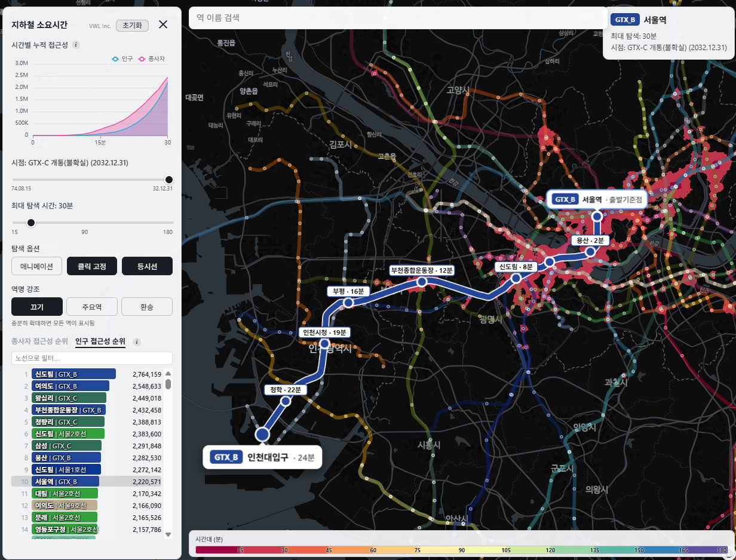Select rank 6 신도림 서울2호선 row
This screenshot has height=560, width=736.
[x=87, y=434]
